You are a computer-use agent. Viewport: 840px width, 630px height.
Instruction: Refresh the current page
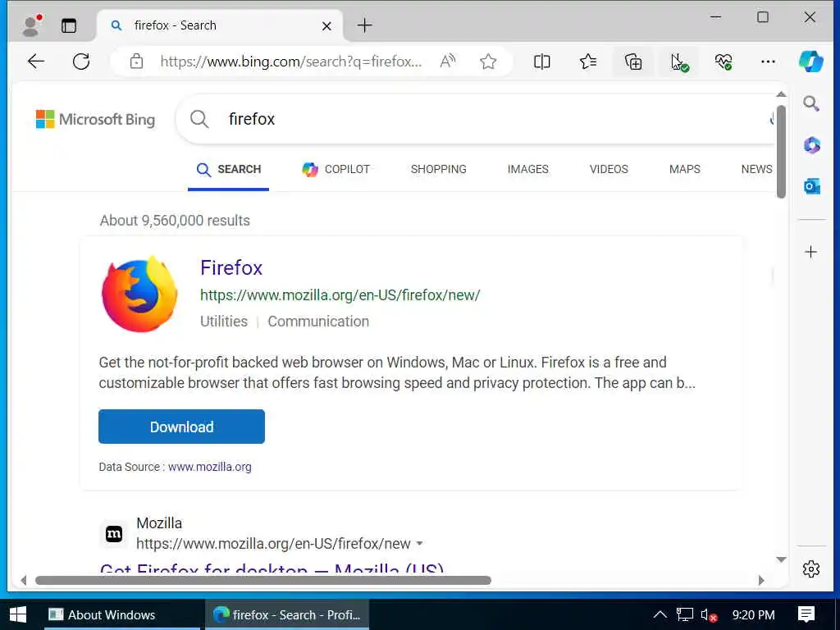point(81,62)
